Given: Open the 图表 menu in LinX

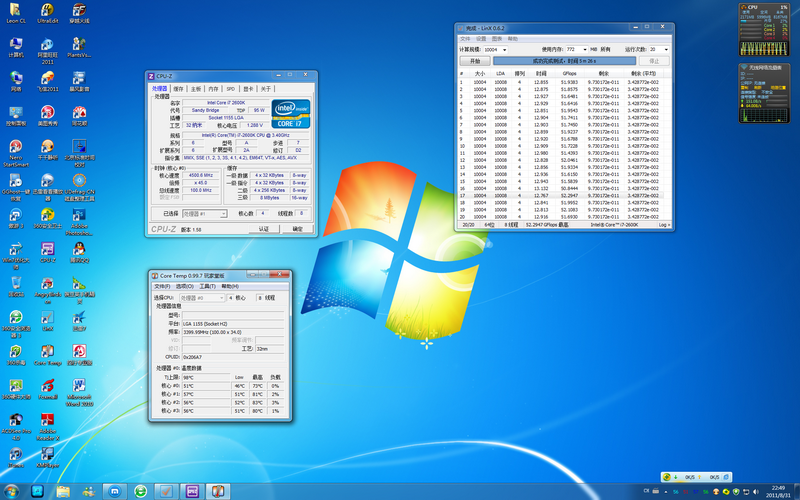Looking at the screenshot, I should (497, 39).
